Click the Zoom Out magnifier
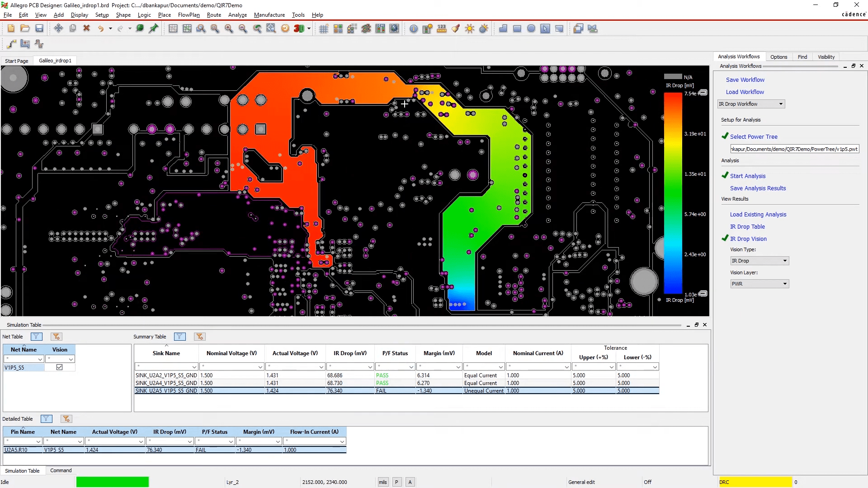This screenshot has width=868, height=488. 243,28
